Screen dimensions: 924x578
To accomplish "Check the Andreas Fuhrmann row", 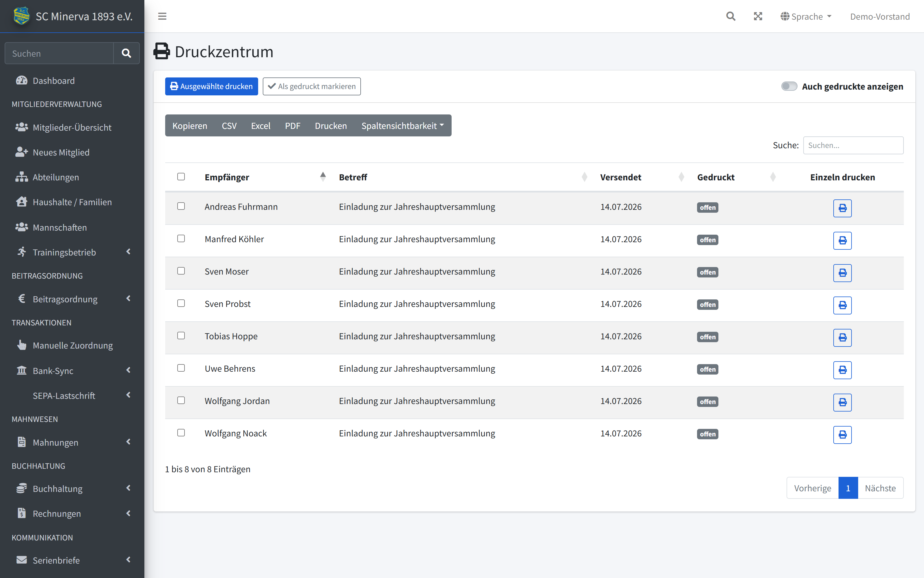I will (x=181, y=206).
